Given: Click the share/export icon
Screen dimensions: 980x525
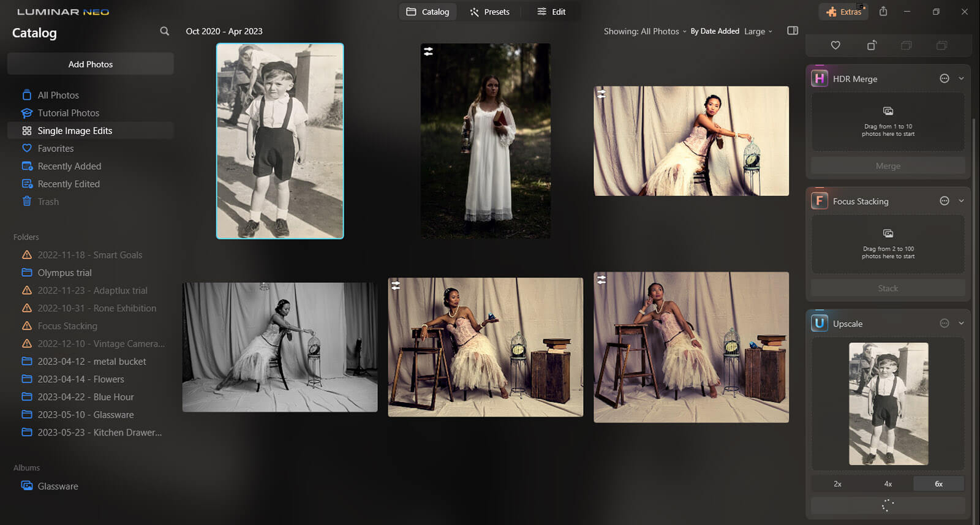Looking at the screenshot, I should 883,12.
